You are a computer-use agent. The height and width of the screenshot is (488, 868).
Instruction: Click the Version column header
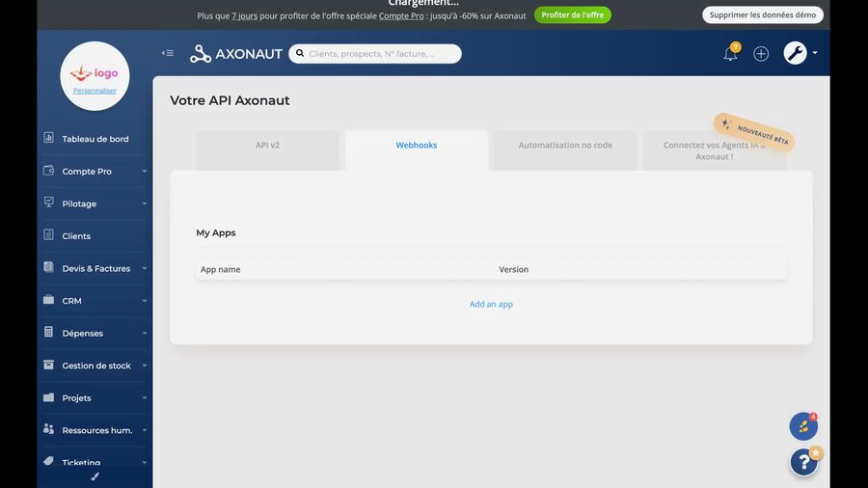coord(514,269)
